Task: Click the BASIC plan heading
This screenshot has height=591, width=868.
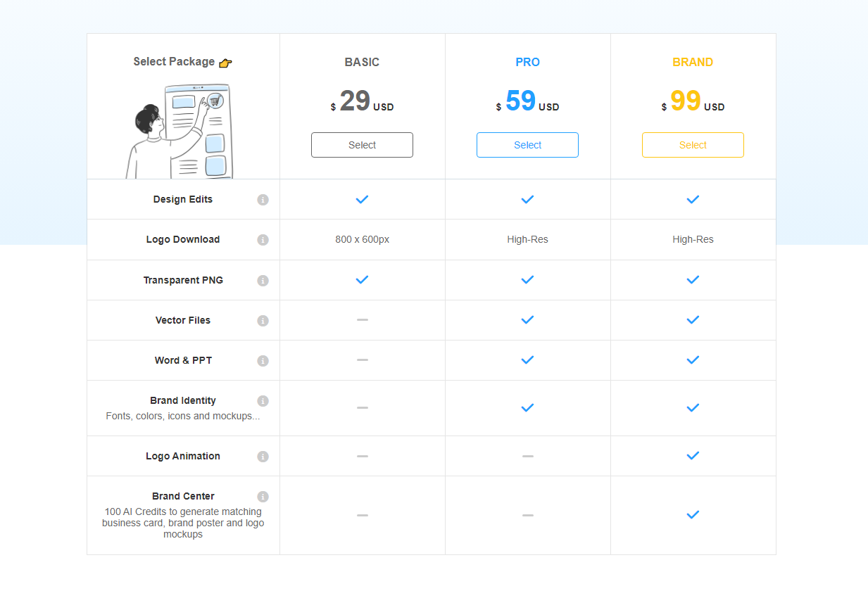Action: pyautogui.click(x=362, y=63)
